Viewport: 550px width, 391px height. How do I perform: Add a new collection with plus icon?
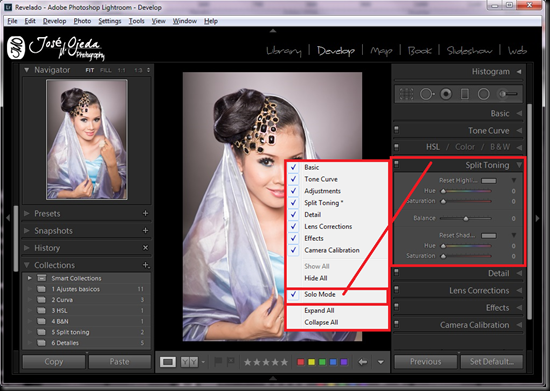pyautogui.click(x=146, y=265)
